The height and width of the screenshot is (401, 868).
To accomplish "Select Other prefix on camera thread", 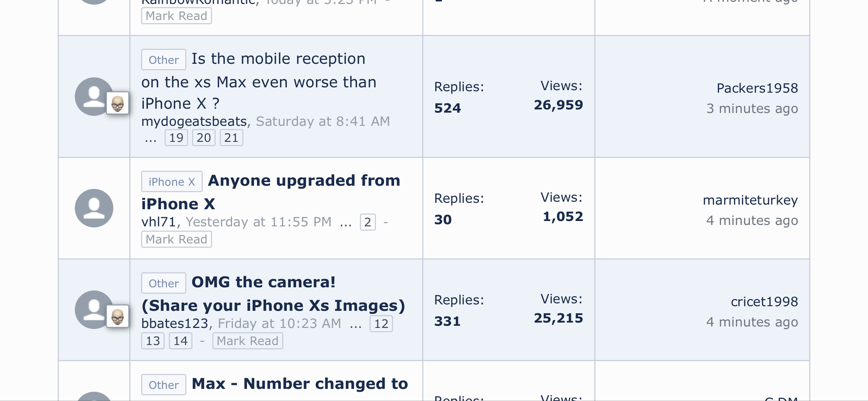I will click(x=164, y=283).
